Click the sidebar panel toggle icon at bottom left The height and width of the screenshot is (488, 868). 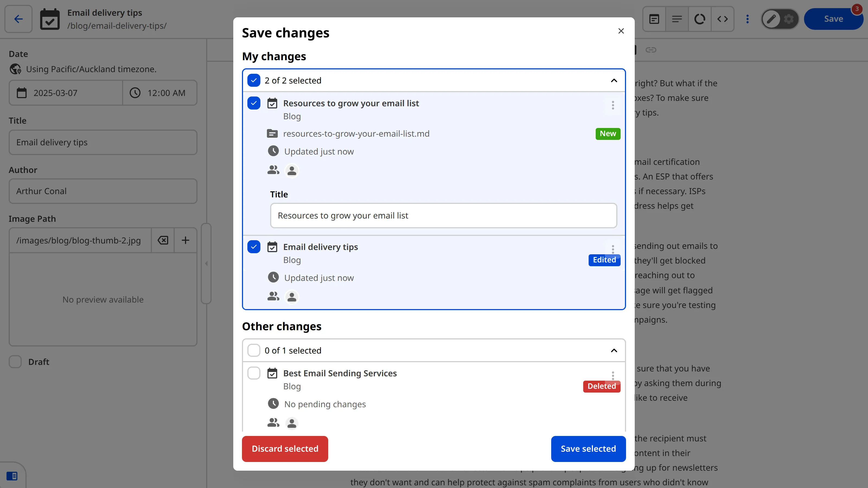12,476
